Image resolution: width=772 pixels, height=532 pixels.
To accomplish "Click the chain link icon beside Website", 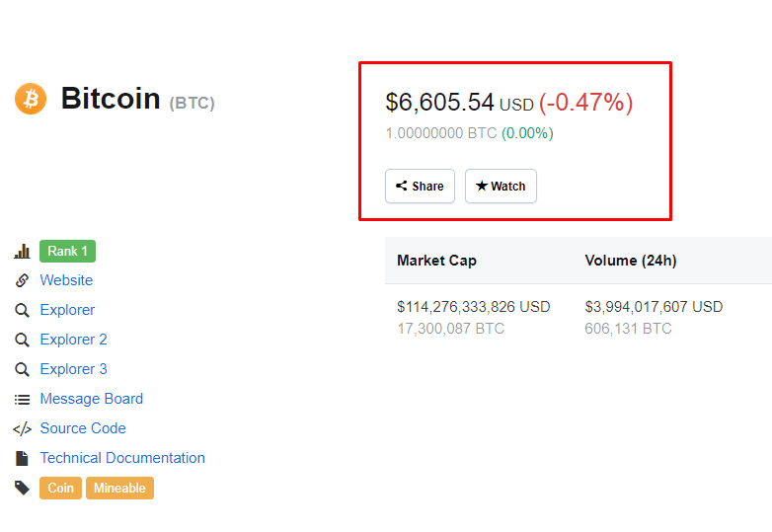I will pos(22,280).
